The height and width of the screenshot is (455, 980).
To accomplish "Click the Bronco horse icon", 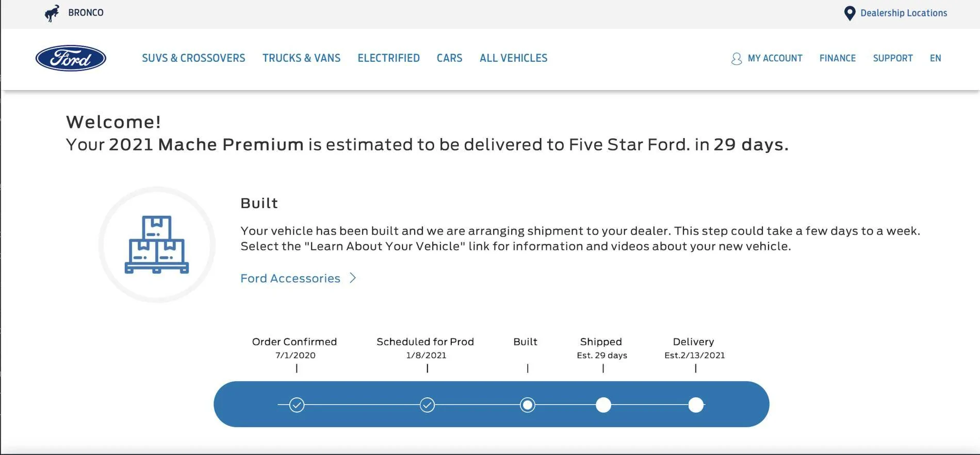I will click(52, 13).
